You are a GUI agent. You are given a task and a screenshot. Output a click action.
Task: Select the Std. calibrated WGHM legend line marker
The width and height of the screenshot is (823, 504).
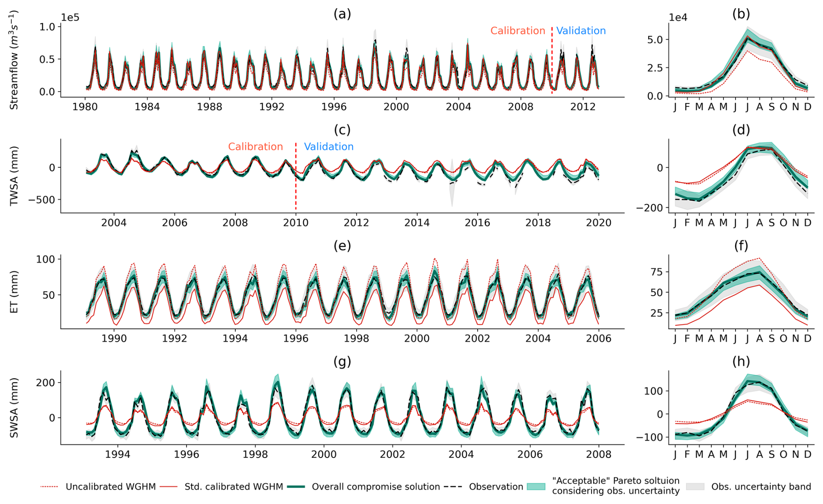[x=169, y=487]
